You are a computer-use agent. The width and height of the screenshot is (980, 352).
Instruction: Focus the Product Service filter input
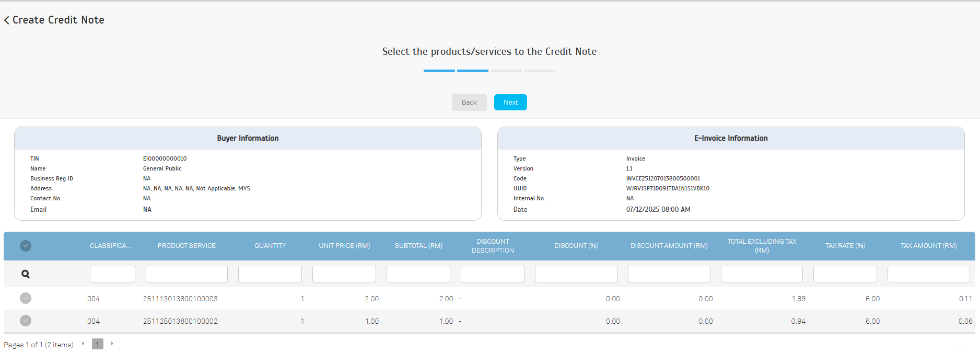coord(186,274)
